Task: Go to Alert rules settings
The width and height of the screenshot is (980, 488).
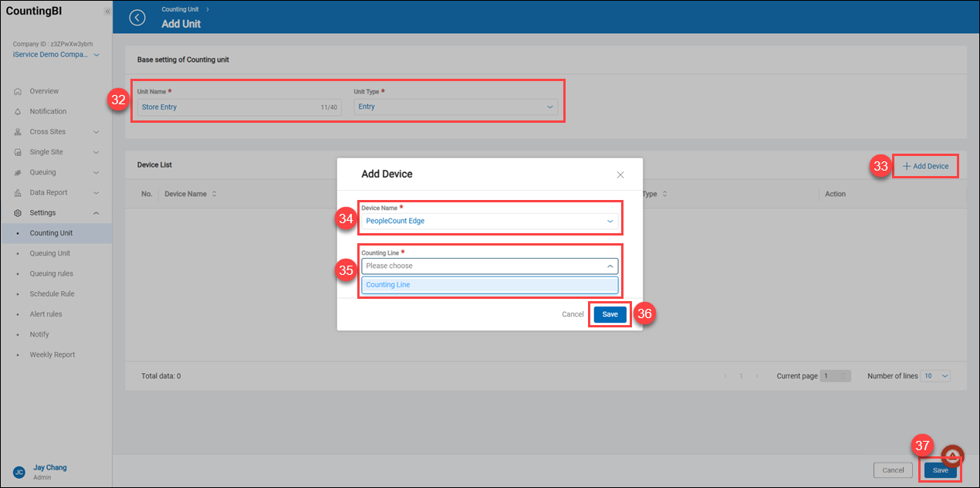Action: (x=46, y=314)
